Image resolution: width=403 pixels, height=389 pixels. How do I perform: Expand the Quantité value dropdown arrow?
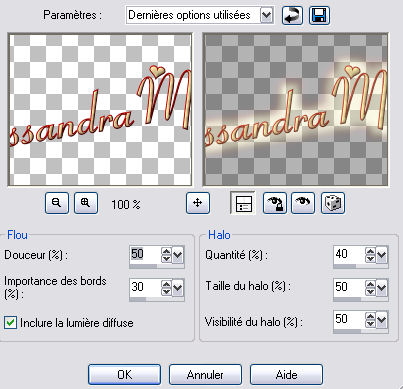[382, 255]
